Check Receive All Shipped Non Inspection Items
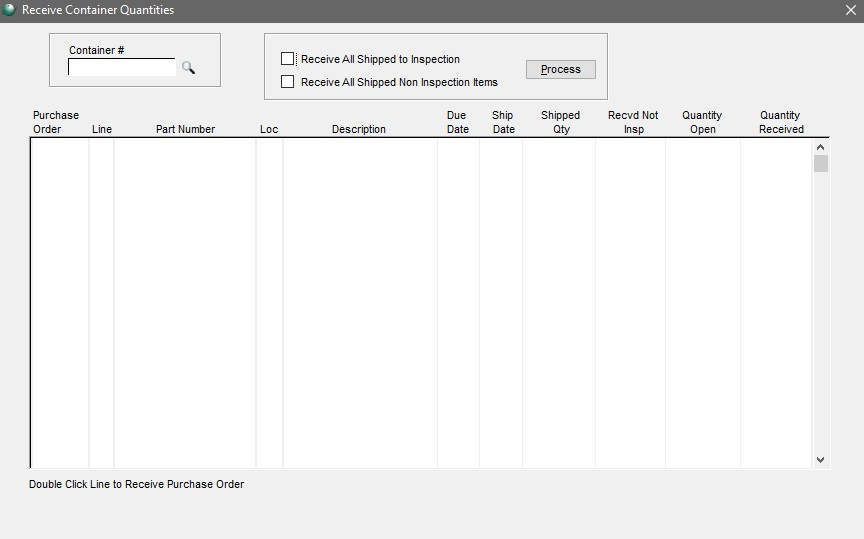Viewport: 864px width, 539px height. click(288, 82)
